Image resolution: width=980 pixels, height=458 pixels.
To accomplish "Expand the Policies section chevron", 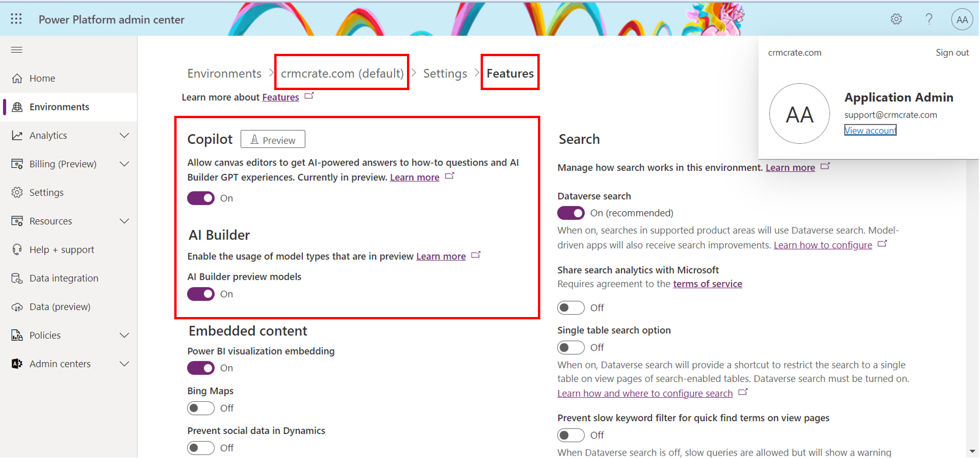I will point(124,336).
